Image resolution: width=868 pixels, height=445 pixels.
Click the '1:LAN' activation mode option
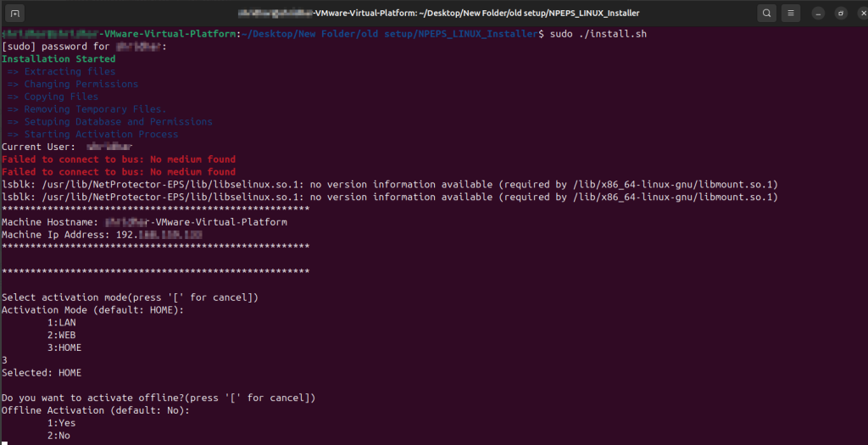coord(61,322)
